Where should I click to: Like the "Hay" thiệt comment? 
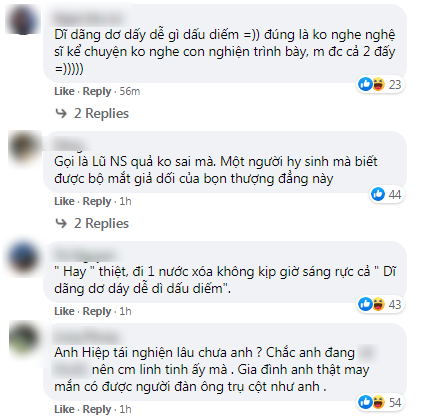64,311
